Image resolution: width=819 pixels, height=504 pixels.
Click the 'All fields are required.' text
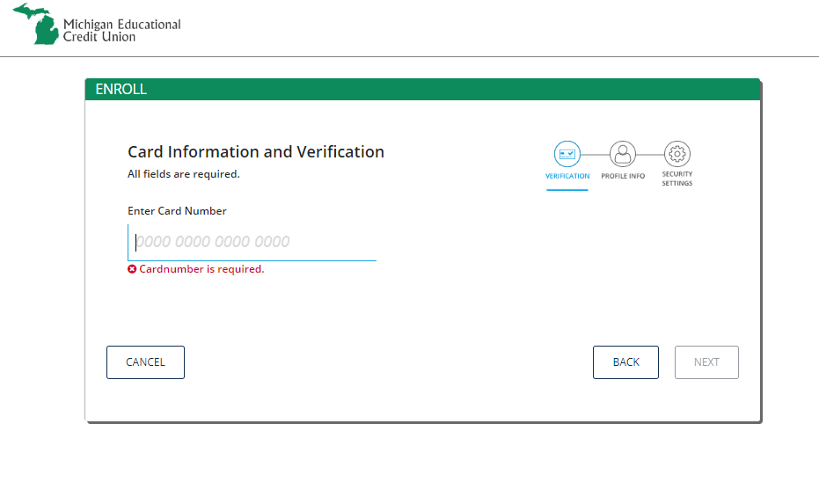pos(184,174)
